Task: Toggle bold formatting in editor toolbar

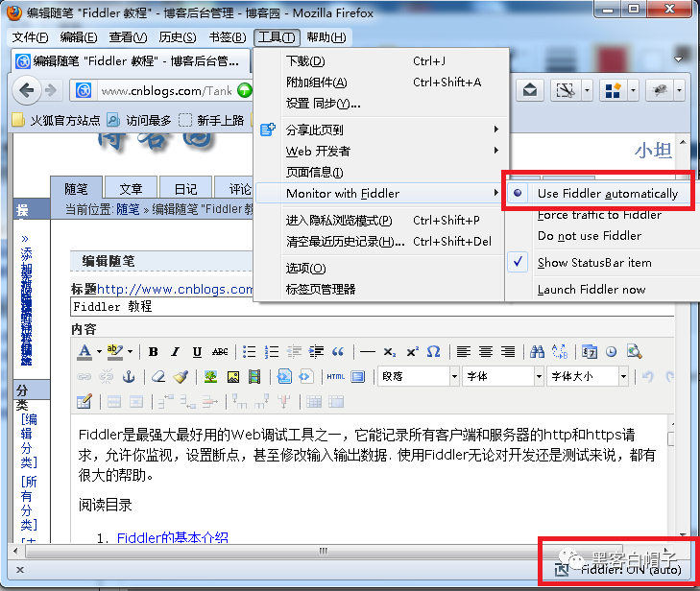Action: (153, 352)
